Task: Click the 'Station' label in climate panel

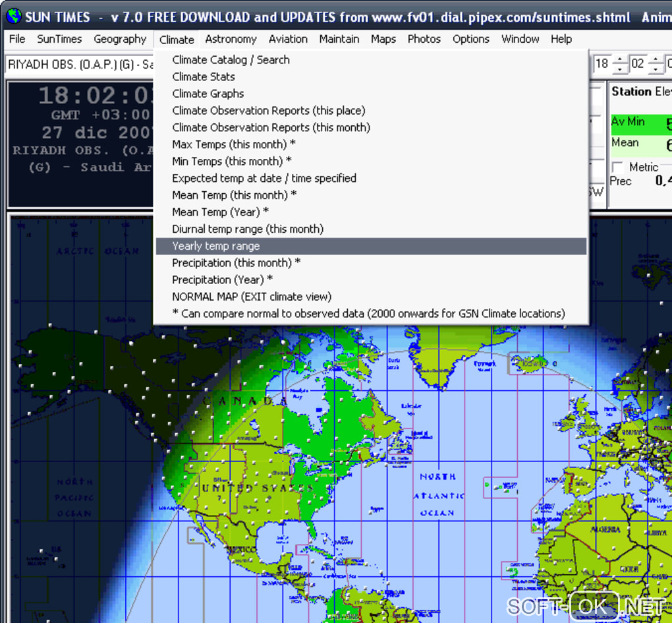Action: pyautogui.click(x=631, y=92)
